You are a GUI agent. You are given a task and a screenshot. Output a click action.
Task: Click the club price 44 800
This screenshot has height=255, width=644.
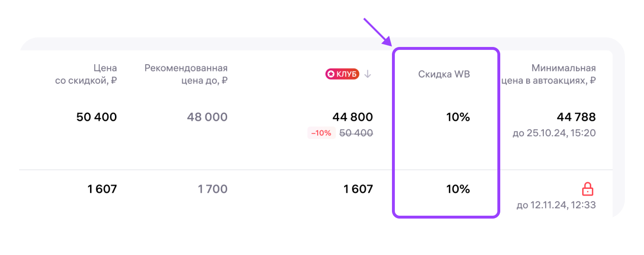[352, 117]
